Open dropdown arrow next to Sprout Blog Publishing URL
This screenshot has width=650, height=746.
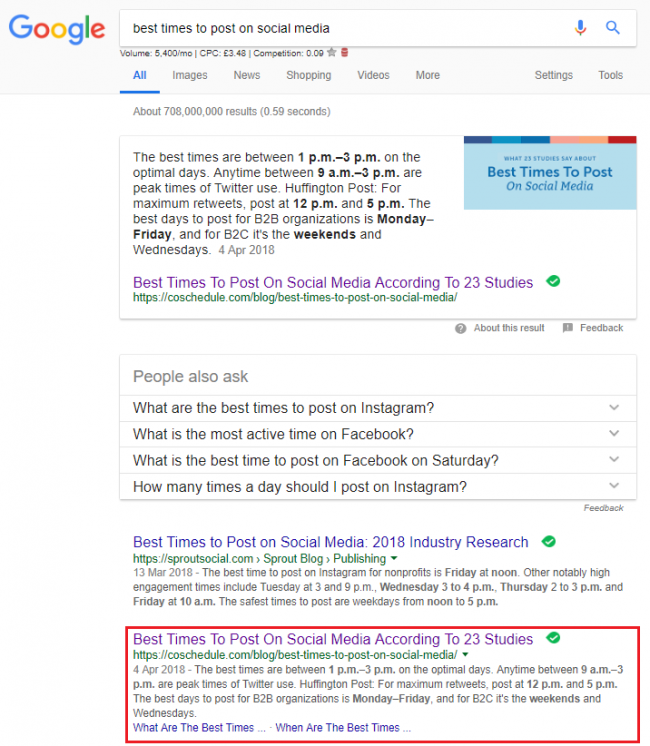[x=394, y=558]
